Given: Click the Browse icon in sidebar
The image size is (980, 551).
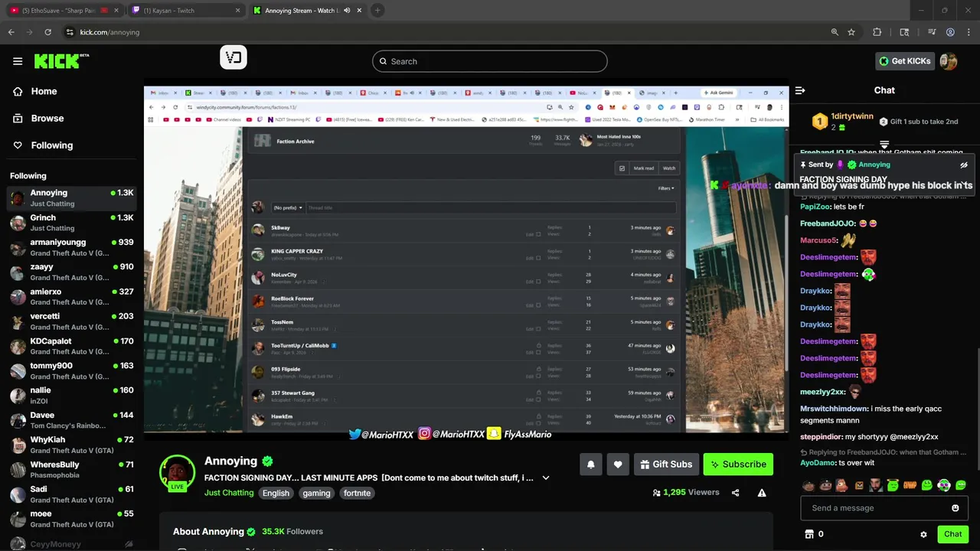Looking at the screenshot, I should 18,119.
